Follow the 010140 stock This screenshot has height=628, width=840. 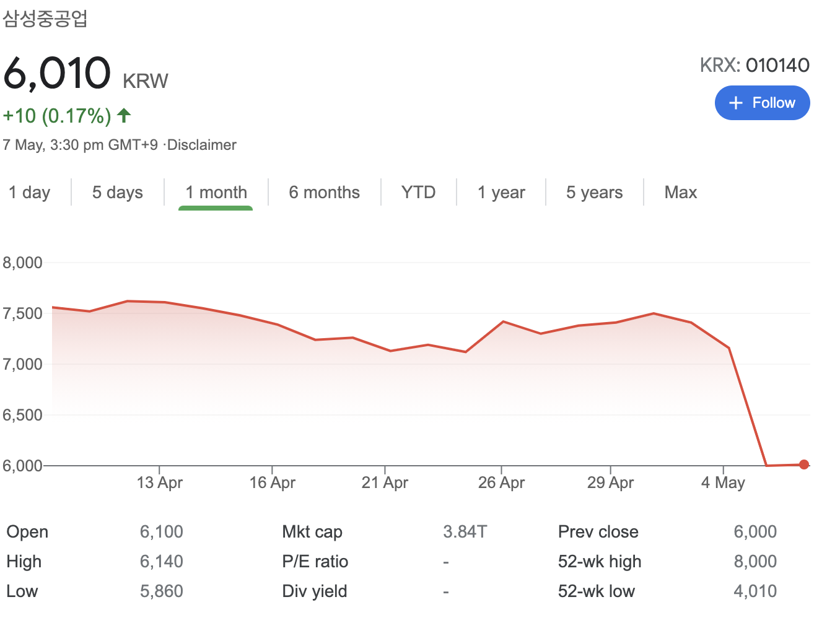pyautogui.click(x=762, y=103)
